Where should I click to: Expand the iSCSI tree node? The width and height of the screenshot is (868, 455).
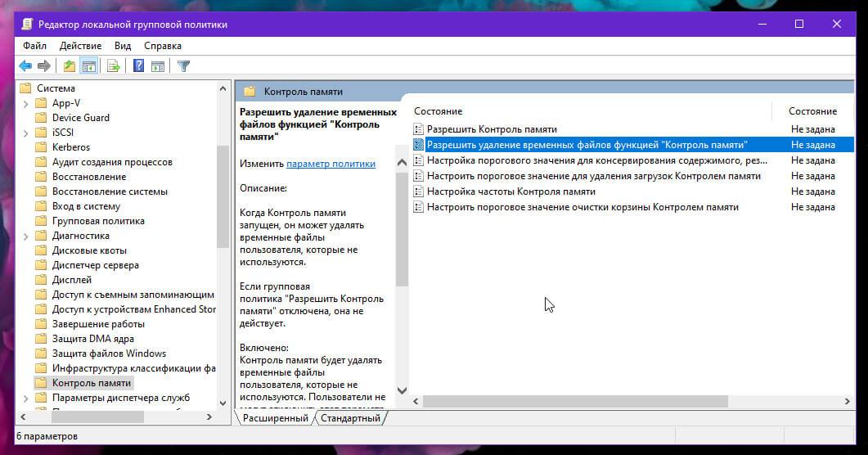pos(25,133)
